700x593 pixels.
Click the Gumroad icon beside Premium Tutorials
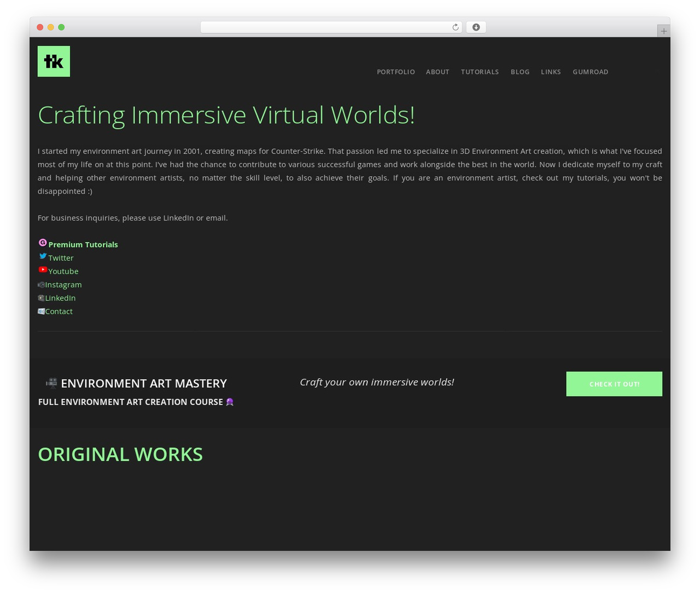click(43, 242)
